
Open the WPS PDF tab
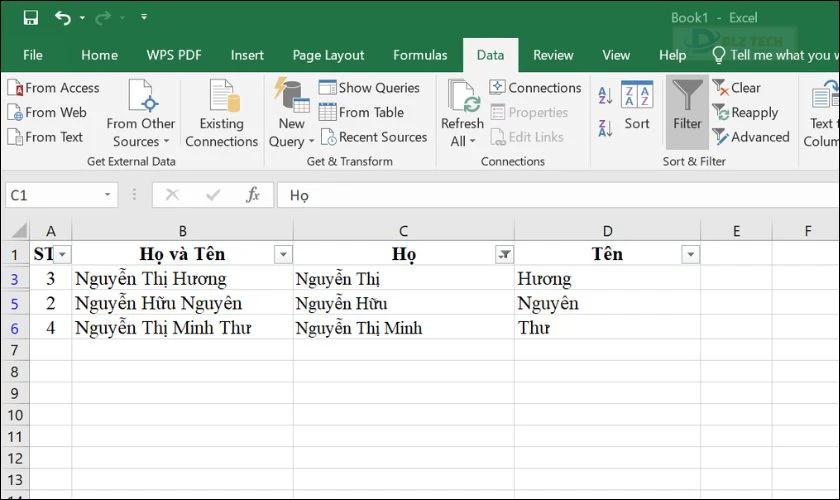174,55
